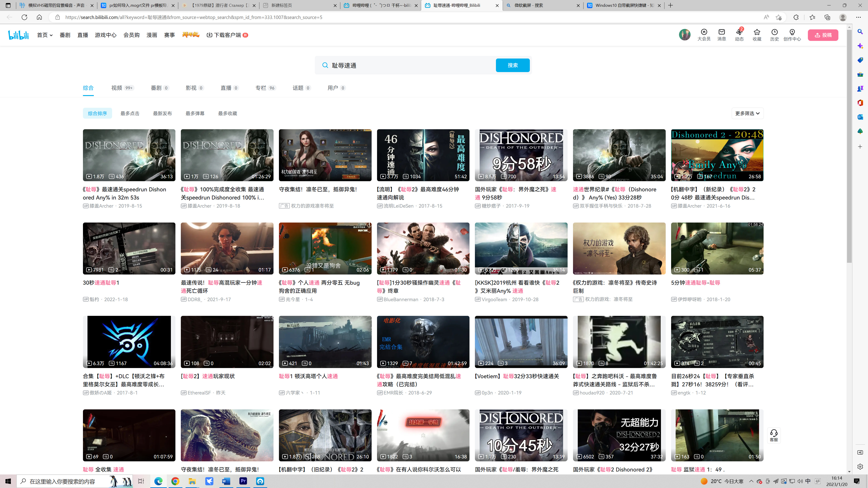Open 会员购 nav link
The height and width of the screenshot is (488, 868).
tap(131, 35)
